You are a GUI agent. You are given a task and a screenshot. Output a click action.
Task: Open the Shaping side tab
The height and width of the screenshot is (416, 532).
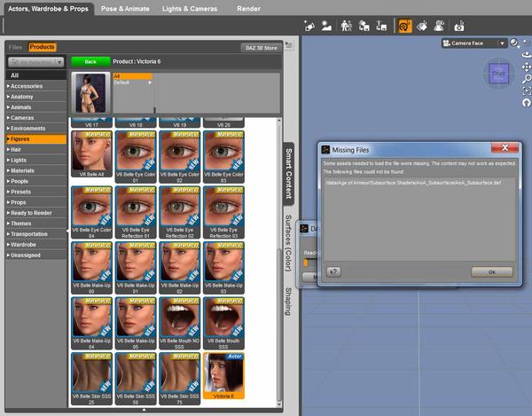click(288, 301)
